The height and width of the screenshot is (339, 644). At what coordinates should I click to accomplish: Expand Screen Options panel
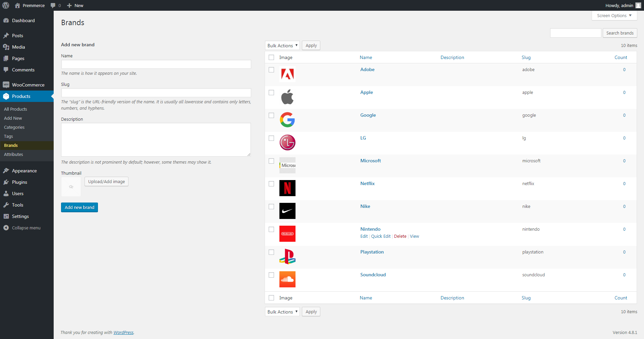(614, 15)
